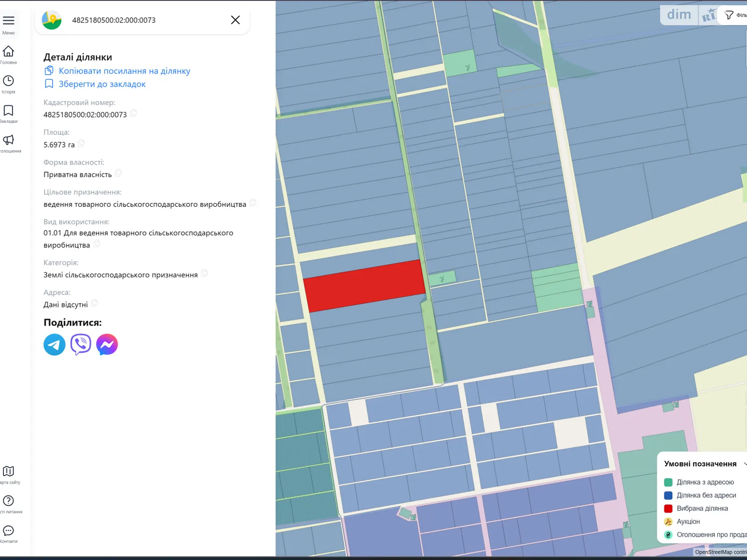Open Messenger sharing option

pyautogui.click(x=106, y=344)
